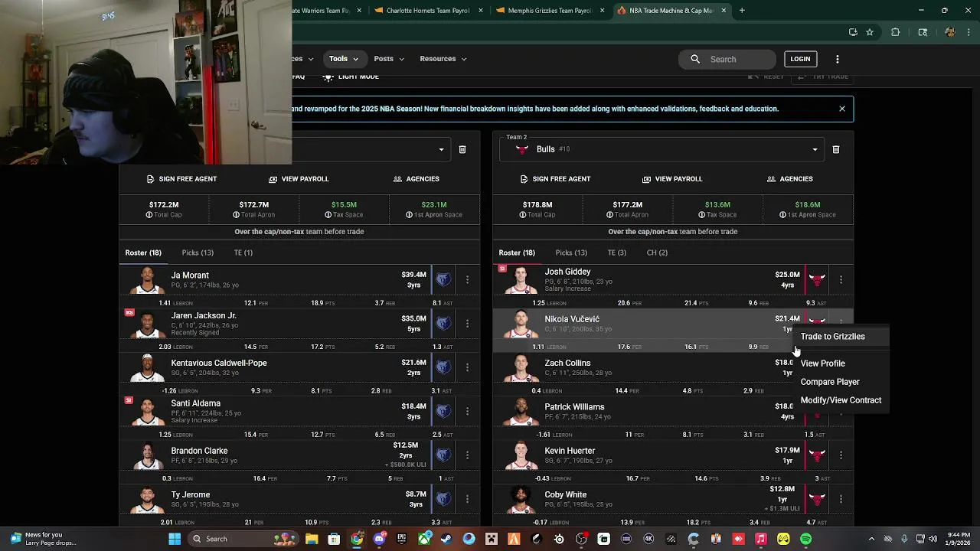Open Ty Jerome's three-dot options menu

467,499
